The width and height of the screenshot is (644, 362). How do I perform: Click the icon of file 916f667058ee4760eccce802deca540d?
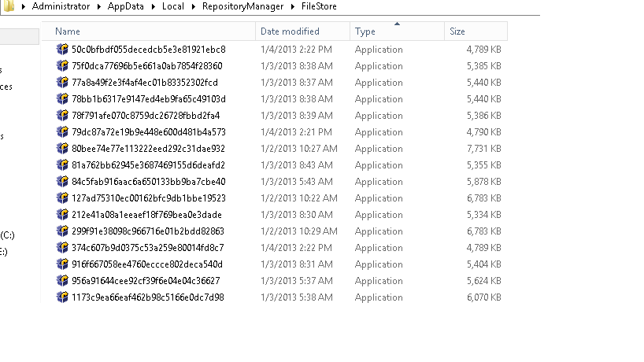(x=62, y=264)
